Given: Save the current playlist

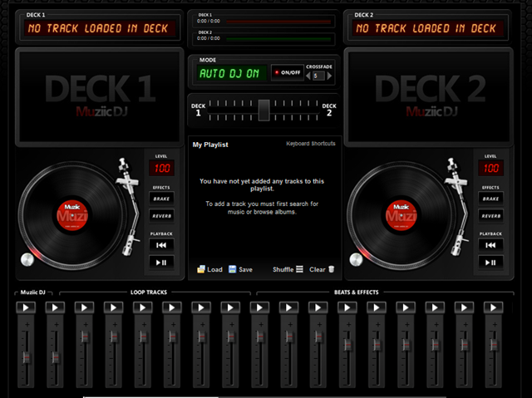Looking at the screenshot, I should pos(240,269).
